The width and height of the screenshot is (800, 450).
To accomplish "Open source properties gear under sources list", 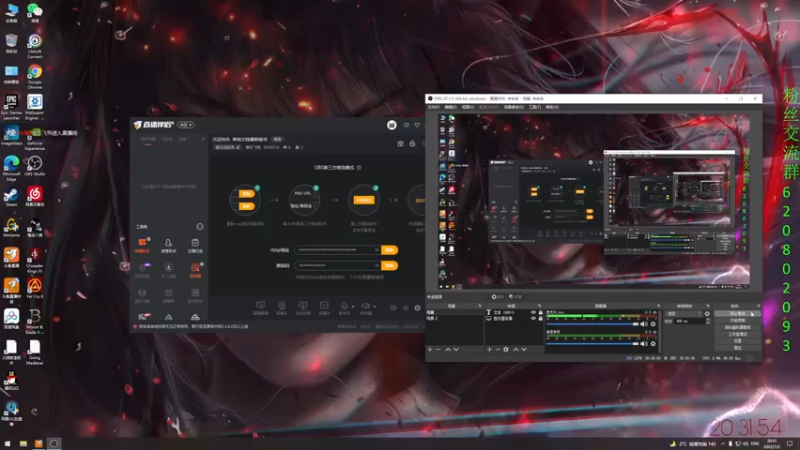I will (506, 349).
